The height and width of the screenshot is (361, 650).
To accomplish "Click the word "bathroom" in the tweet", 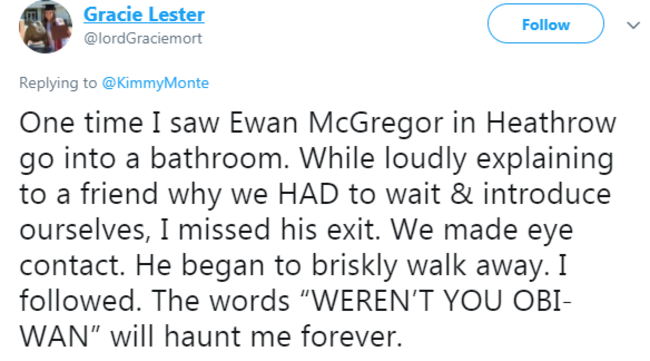I will [x=219, y=158].
